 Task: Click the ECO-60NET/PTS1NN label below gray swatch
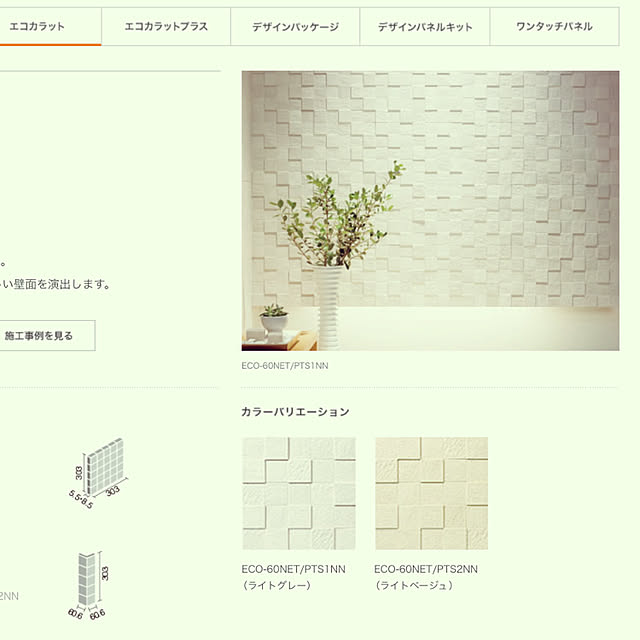click(x=293, y=569)
